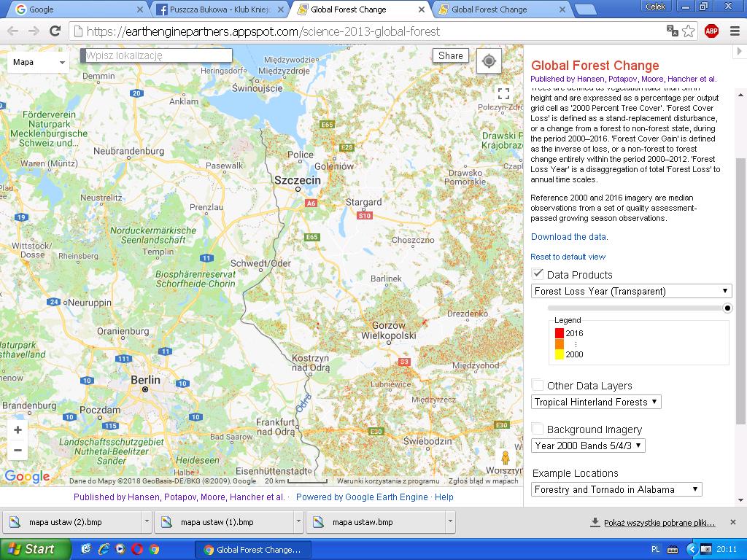The image size is (747, 560).
Task: Zoom in on the map
Action: (18, 430)
